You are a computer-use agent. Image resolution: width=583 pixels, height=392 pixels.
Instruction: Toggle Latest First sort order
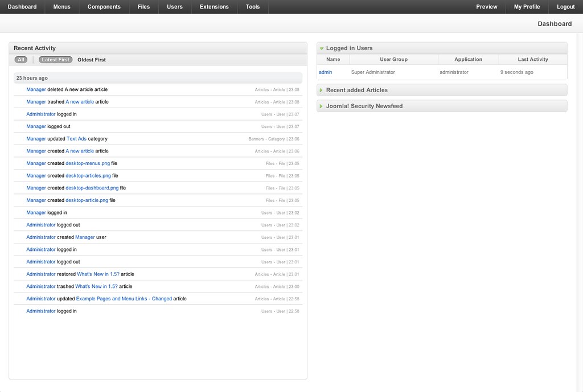56,60
